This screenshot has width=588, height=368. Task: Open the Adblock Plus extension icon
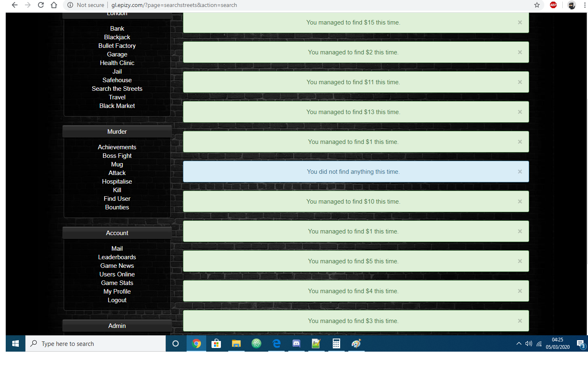[553, 5]
